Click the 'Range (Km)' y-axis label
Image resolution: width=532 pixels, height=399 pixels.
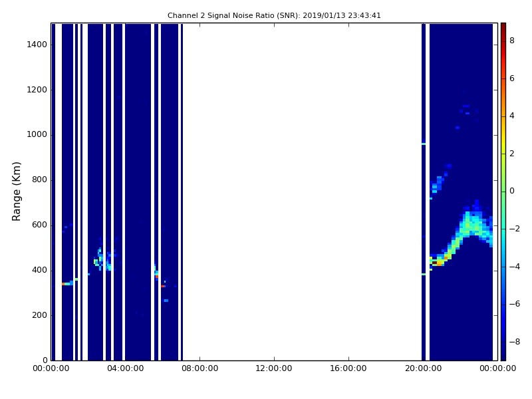pyautogui.click(x=16, y=192)
